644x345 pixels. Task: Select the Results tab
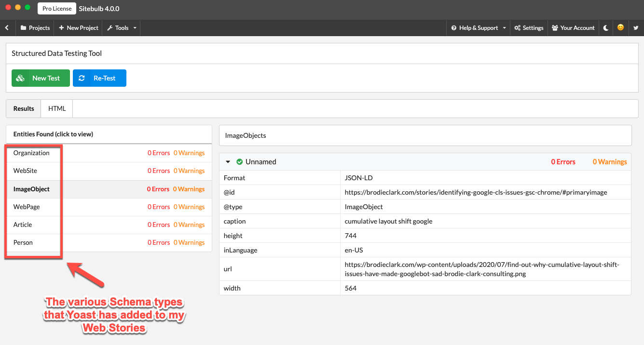pyautogui.click(x=23, y=108)
